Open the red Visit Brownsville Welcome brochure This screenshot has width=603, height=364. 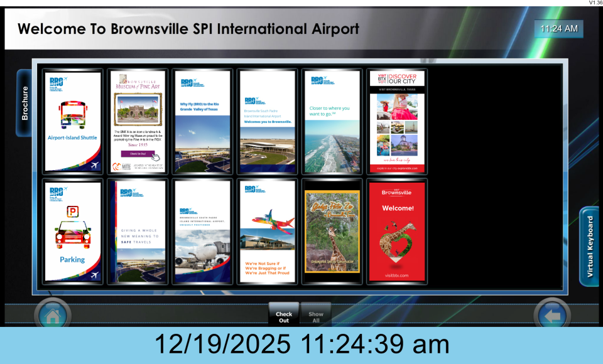pos(397,231)
